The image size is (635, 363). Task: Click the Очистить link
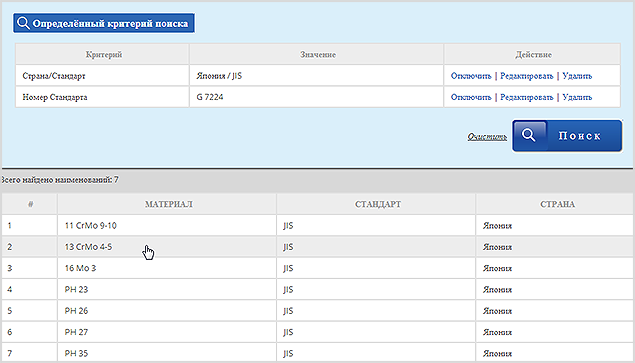click(487, 137)
